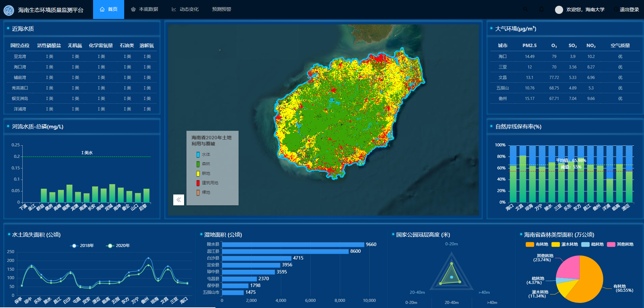Open the notification bell icon
The height and width of the screenshot is (308, 644).
click(x=541, y=9)
